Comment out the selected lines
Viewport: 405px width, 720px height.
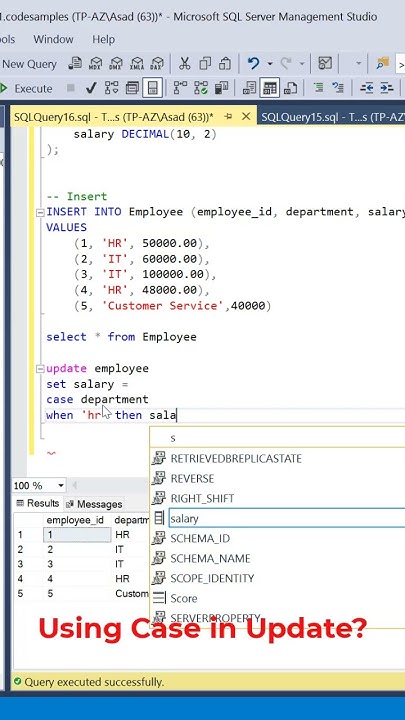pos(318,88)
